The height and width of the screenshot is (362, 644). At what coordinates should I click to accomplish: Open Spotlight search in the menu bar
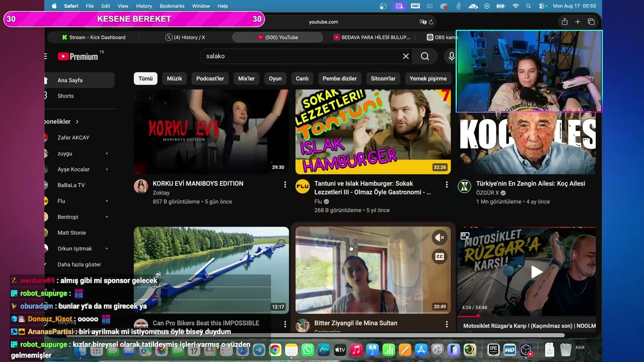tap(528, 6)
